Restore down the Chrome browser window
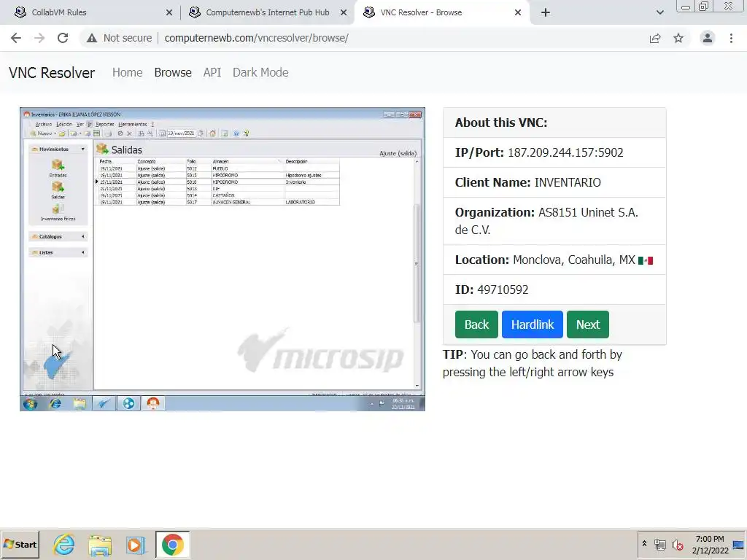The width and height of the screenshot is (747, 560). (704, 7)
